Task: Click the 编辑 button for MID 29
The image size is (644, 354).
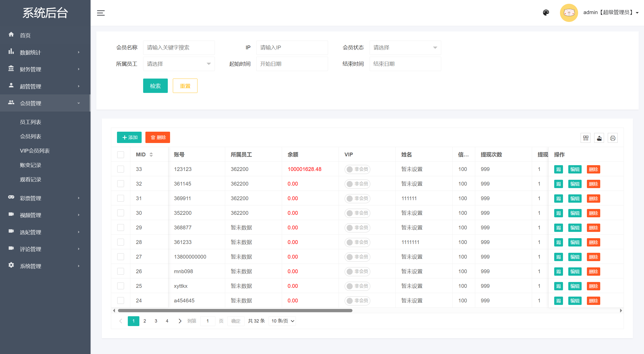Action: tap(575, 228)
